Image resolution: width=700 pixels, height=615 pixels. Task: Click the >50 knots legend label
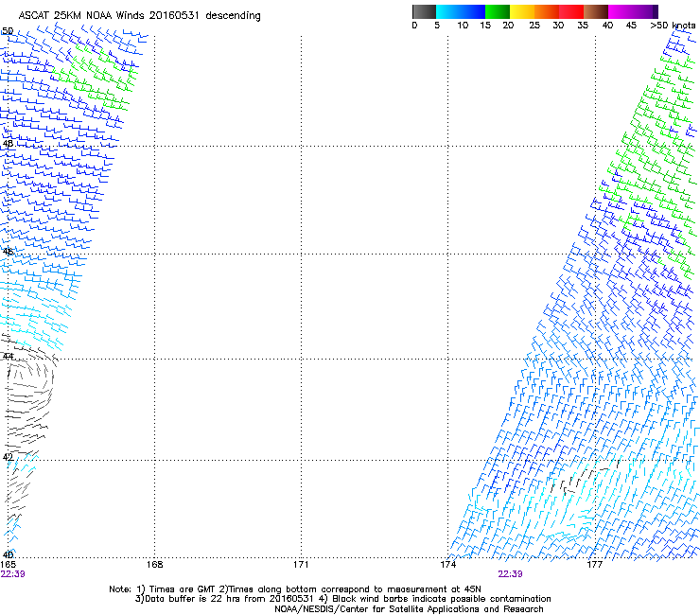pos(673,26)
